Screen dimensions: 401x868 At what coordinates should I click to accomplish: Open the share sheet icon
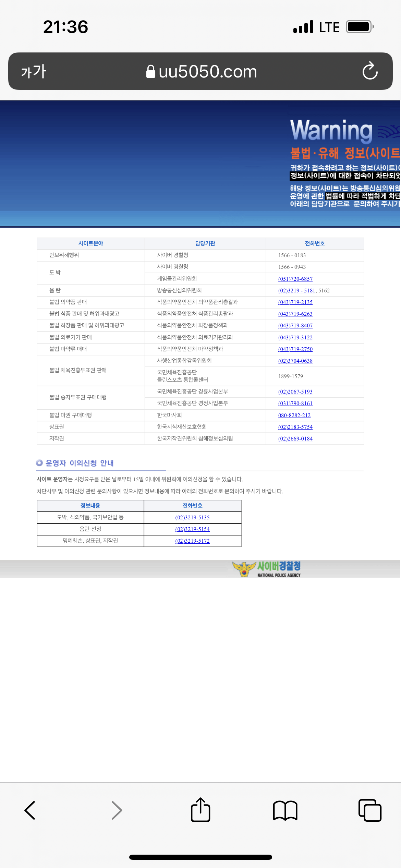200,809
